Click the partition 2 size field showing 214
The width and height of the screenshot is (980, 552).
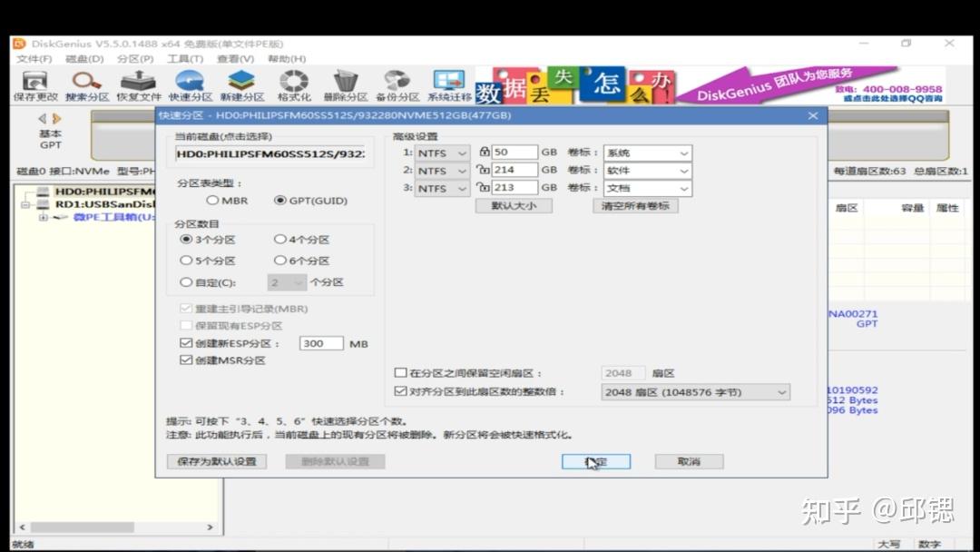point(514,170)
